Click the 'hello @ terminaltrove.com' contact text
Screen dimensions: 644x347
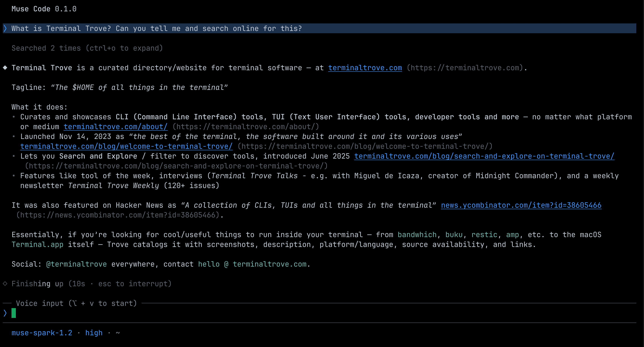[252, 264]
